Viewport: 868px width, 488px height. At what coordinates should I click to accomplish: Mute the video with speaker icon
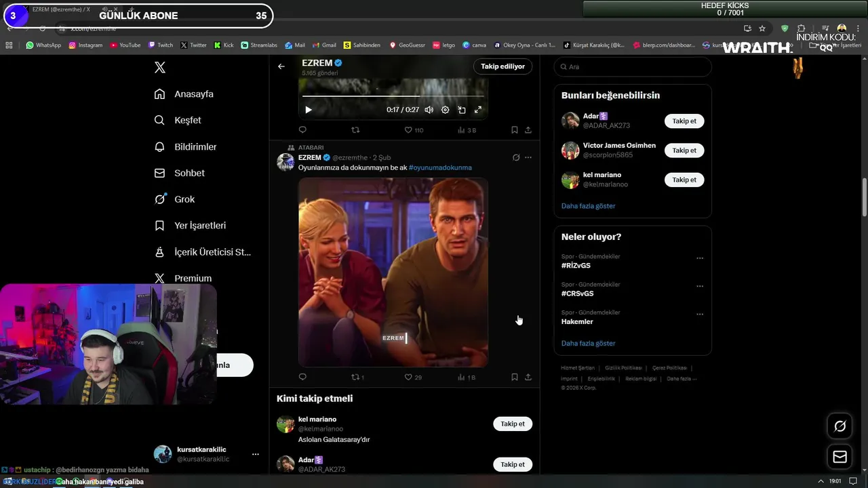click(429, 110)
